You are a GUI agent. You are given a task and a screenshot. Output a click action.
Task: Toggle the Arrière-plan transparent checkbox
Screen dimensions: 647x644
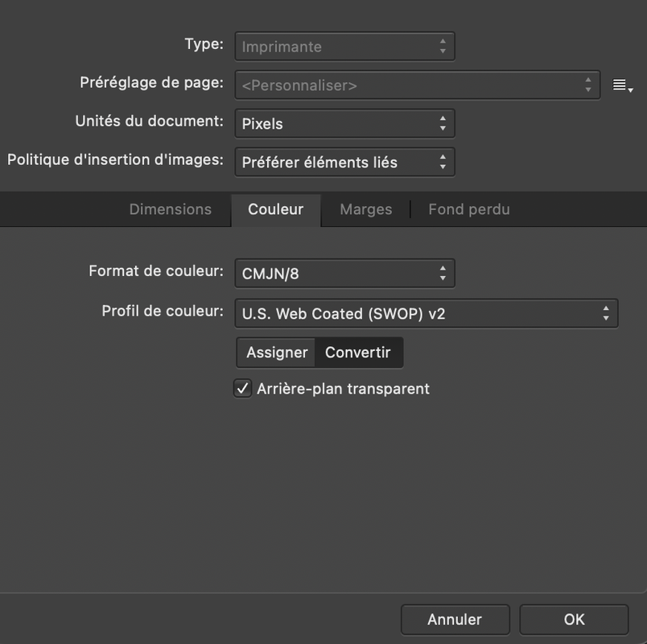click(x=243, y=389)
